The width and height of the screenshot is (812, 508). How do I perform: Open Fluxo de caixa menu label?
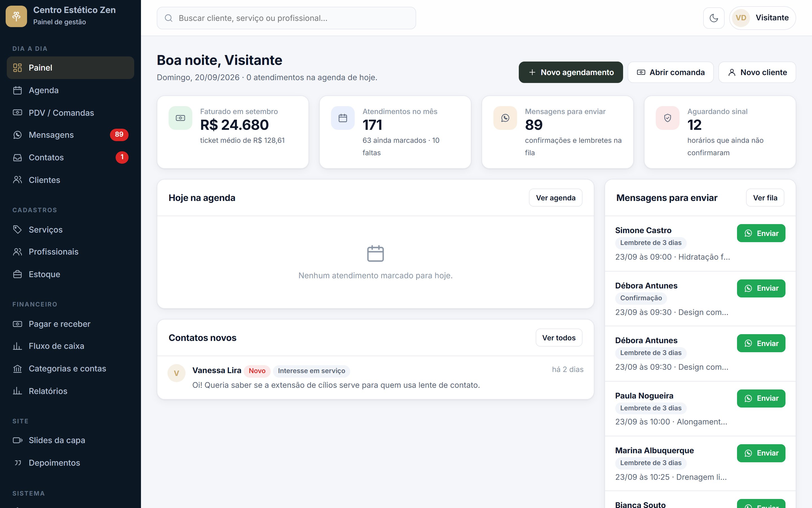(56, 346)
